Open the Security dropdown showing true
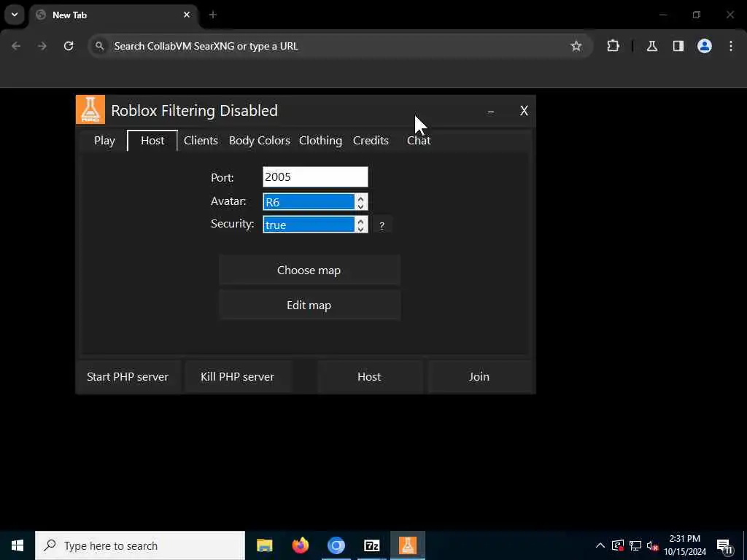The image size is (747, 560). (309, 225)
